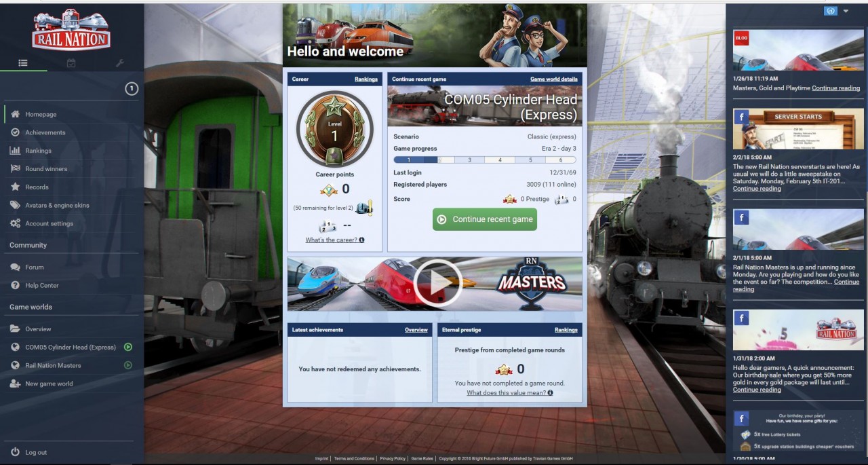Image resolution: width=868 pixels, height=465 pixels.
Task: Click the red BLOG badge icon
Action: (741, 39)
